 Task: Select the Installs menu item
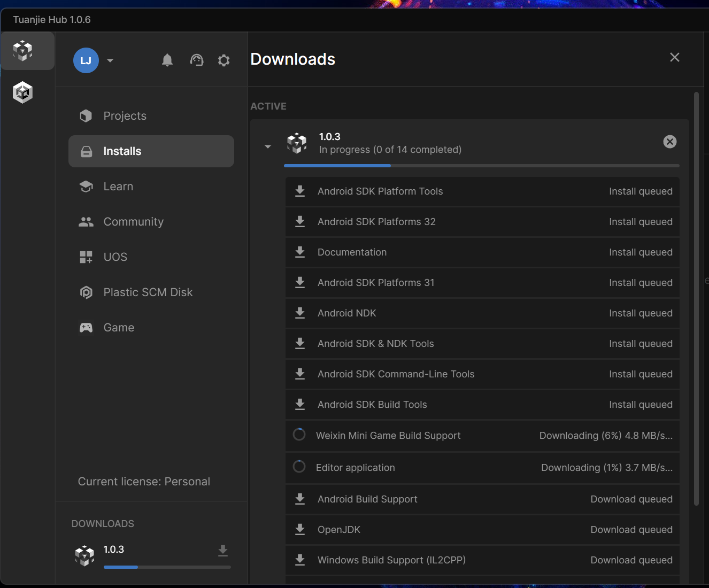coord(151,151)
